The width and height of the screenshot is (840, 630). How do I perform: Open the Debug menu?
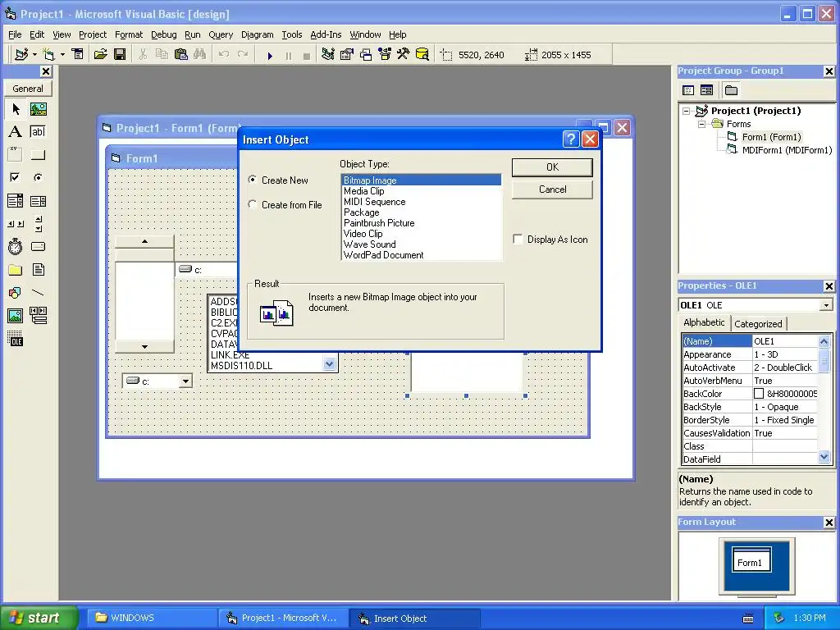[x=164, y=34]
